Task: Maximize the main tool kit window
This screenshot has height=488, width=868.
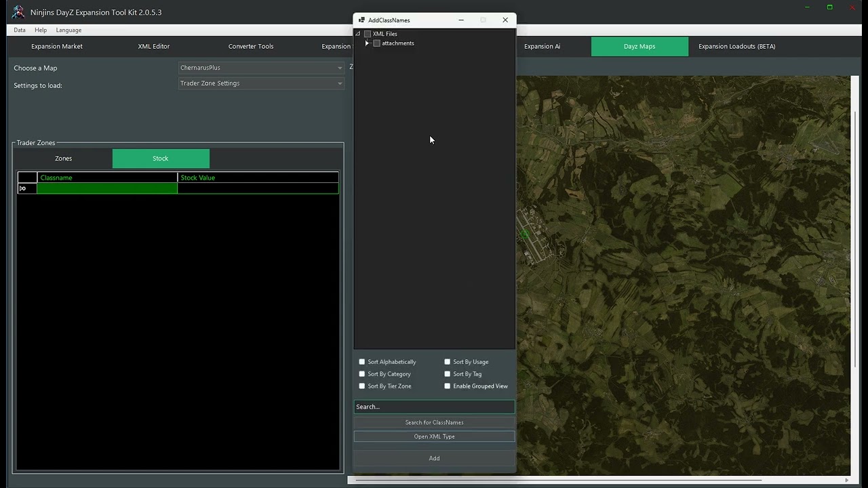Action: tap(829, 7)
